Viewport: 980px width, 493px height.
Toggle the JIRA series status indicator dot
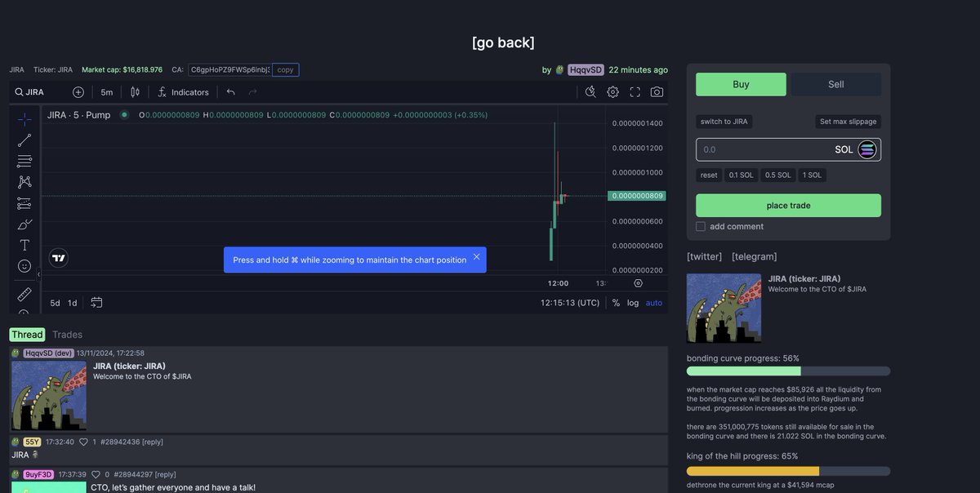(x=124, y=115)
